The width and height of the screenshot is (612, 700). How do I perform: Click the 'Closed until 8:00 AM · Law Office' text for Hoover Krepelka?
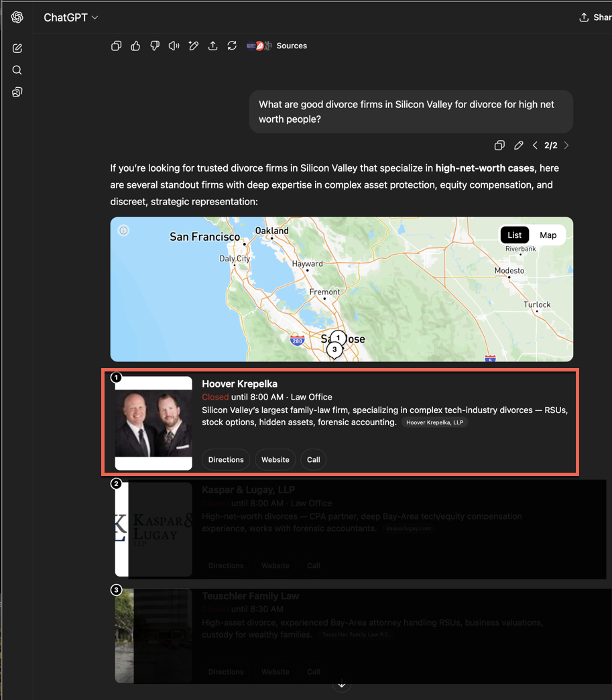(x=267, y=397)
